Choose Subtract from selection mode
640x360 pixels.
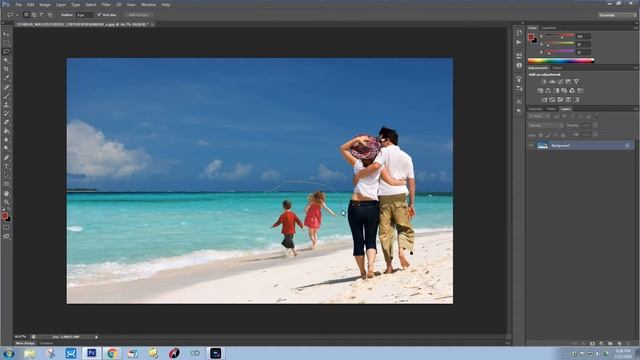tap(42, 15)
